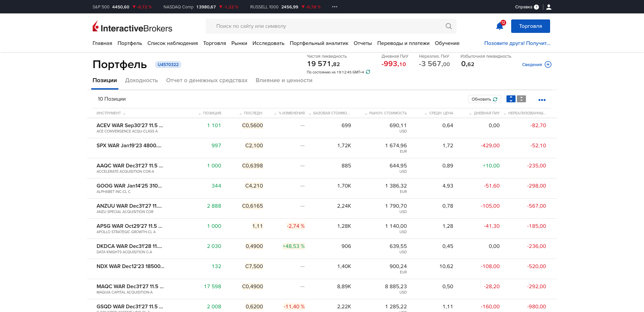Go to the Рынки menu
The height and width of the screenshot is (312, 644).
tap(239, 43)
